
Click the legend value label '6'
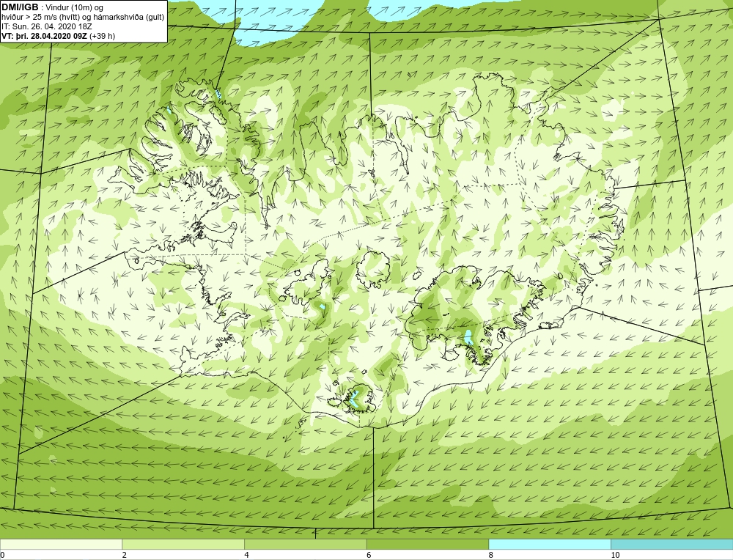tap(369, 555)
